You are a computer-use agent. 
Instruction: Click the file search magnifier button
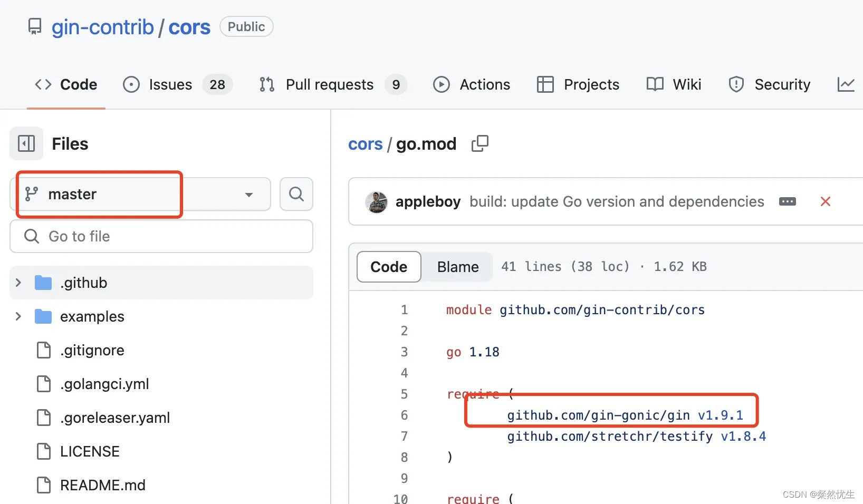(296, 194)
